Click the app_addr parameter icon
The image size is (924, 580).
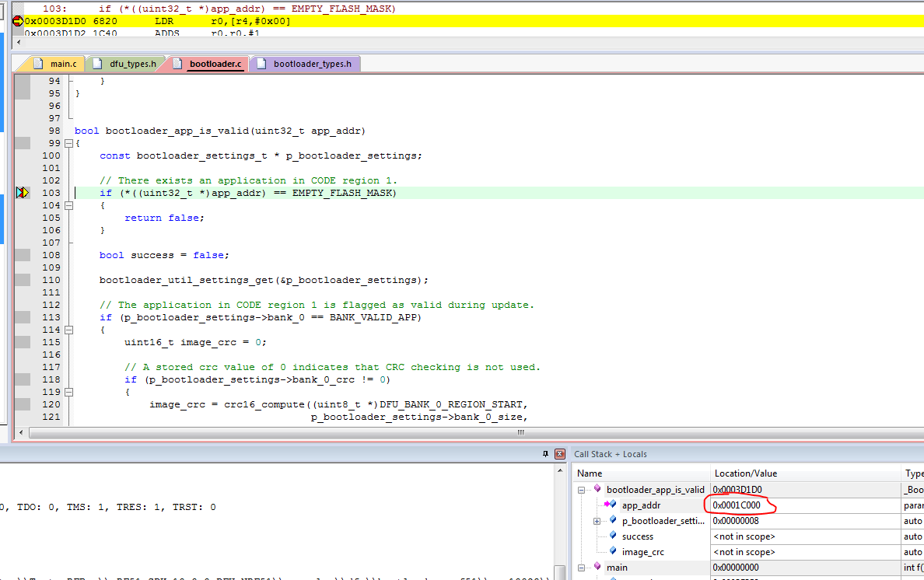(x=611, y=505)
